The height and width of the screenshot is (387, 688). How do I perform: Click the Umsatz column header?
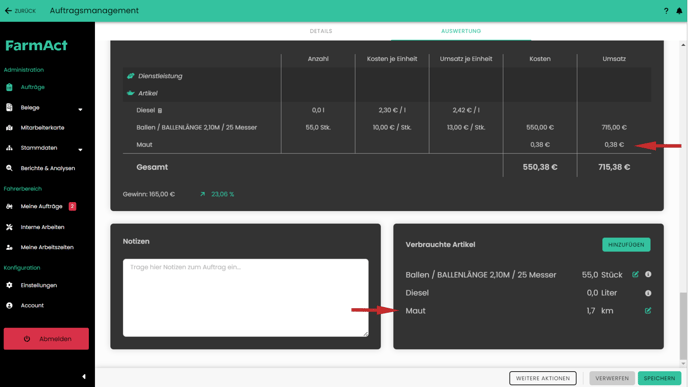point(614,59)
